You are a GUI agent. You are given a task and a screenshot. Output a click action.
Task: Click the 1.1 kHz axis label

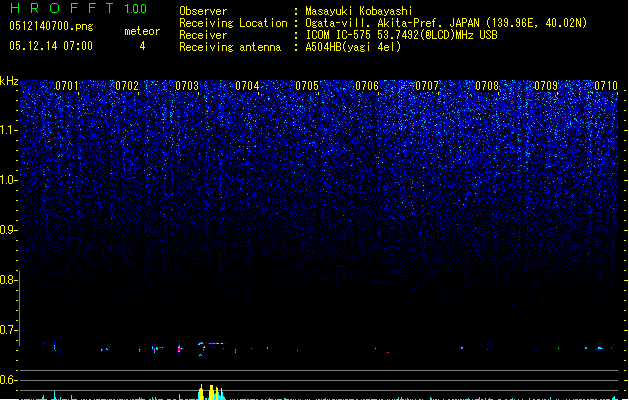[x=8, y=130]
